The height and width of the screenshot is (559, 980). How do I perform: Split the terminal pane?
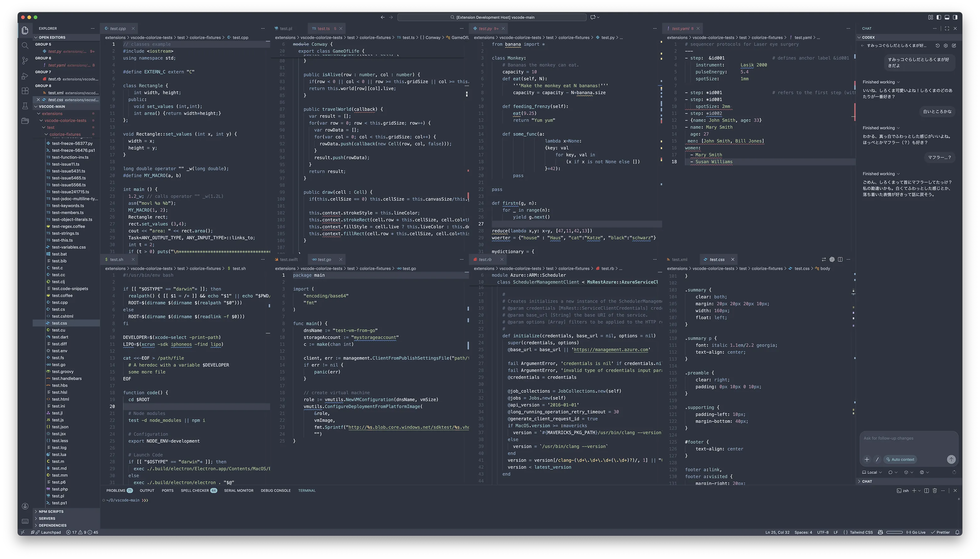[x=926, y=491]
